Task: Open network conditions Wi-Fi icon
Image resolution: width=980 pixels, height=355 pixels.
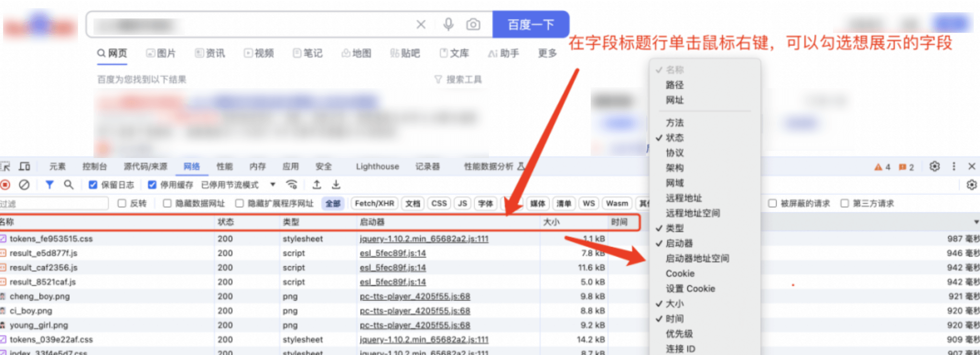Action: [x=292, y=185]
